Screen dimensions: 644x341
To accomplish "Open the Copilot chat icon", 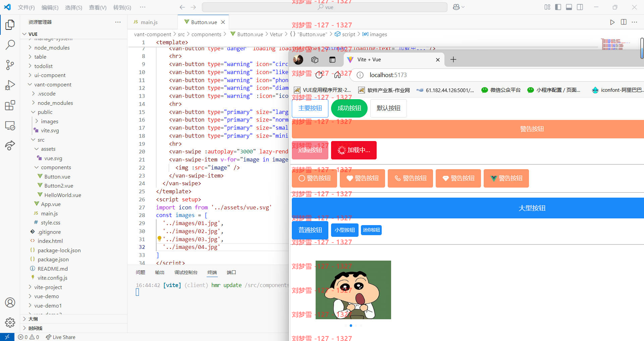I will click(x=456, y=7).
